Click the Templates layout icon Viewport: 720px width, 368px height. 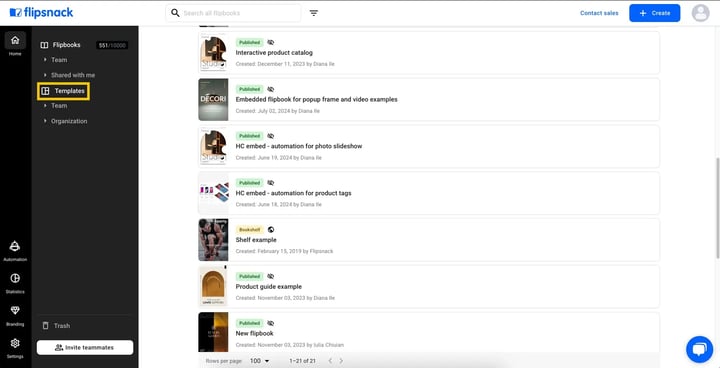coord(45,91)
